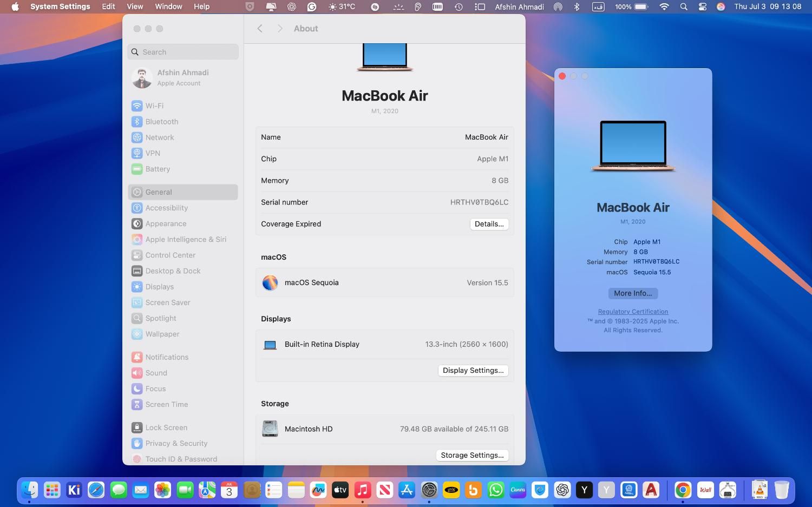The width and height of the screenshot is (812, 507).
Task: Open Sound settings
Action: [x=183, y=373]
